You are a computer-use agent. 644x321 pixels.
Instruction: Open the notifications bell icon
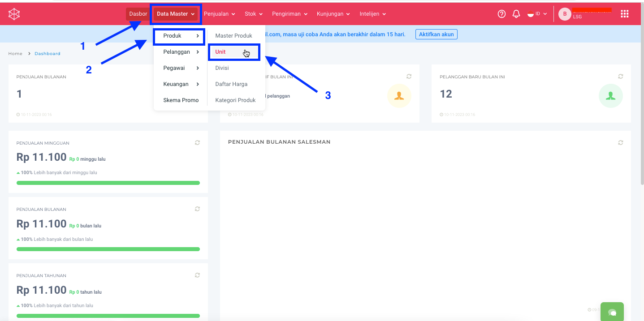[516, 14]
